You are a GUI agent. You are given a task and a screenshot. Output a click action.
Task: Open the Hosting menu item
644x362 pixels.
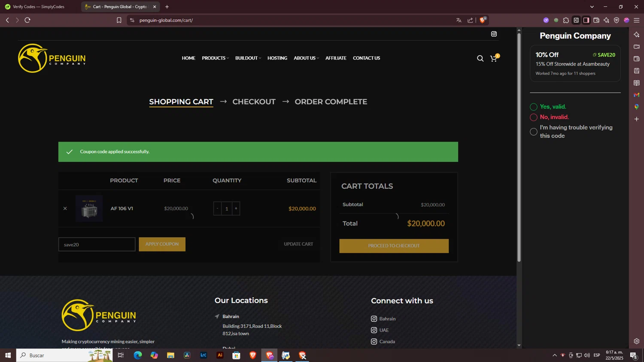[x=277, y=58]
